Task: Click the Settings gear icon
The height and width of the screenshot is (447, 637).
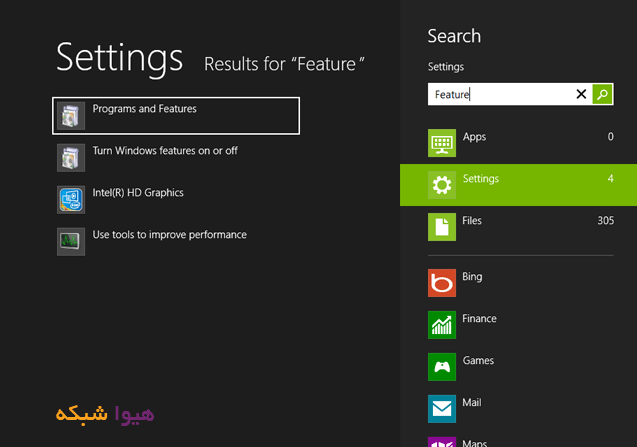Action: [442, 185]
